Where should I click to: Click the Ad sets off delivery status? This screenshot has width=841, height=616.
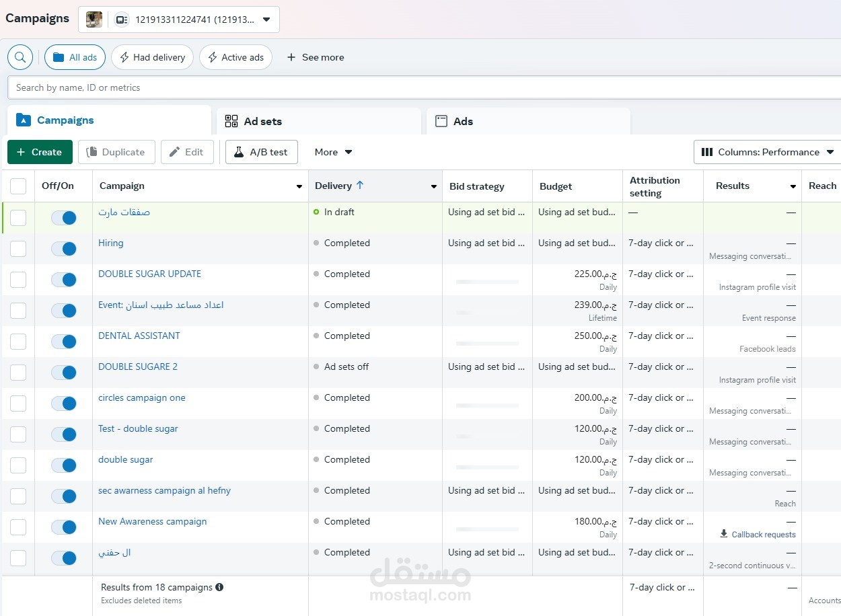(346, 367)
